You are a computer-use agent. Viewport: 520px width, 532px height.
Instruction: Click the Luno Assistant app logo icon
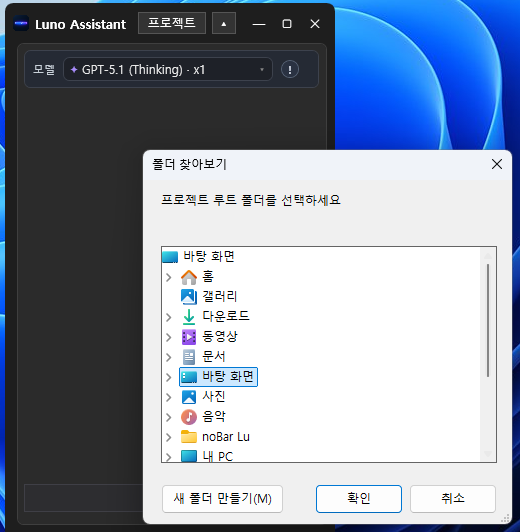click(21, 23)
